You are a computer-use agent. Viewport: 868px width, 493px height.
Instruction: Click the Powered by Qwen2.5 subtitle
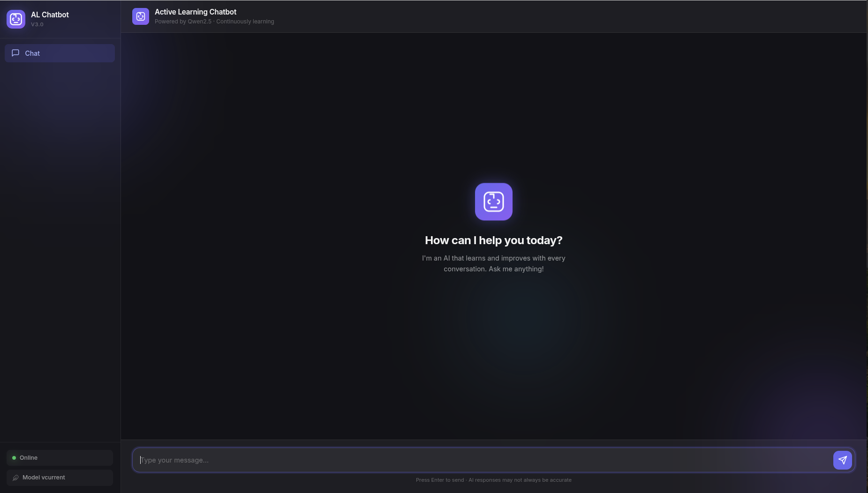pos(214,22)
